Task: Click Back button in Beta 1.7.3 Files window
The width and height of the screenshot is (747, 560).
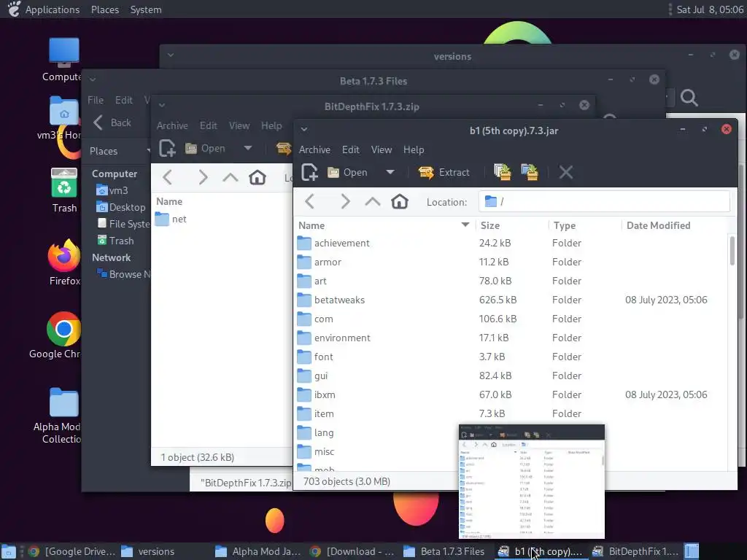Action: 112,122
